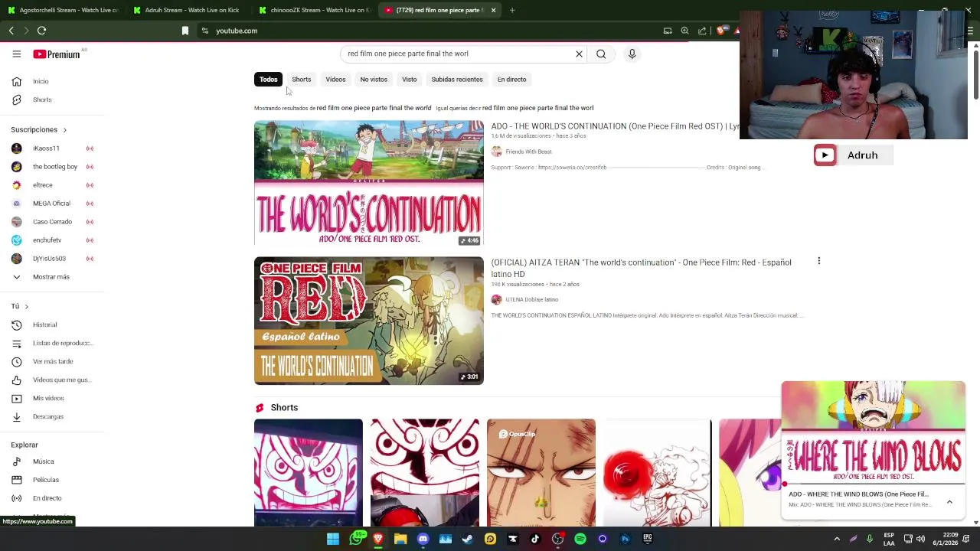Open Descargas in the sidebar

[x=54, y=416]
